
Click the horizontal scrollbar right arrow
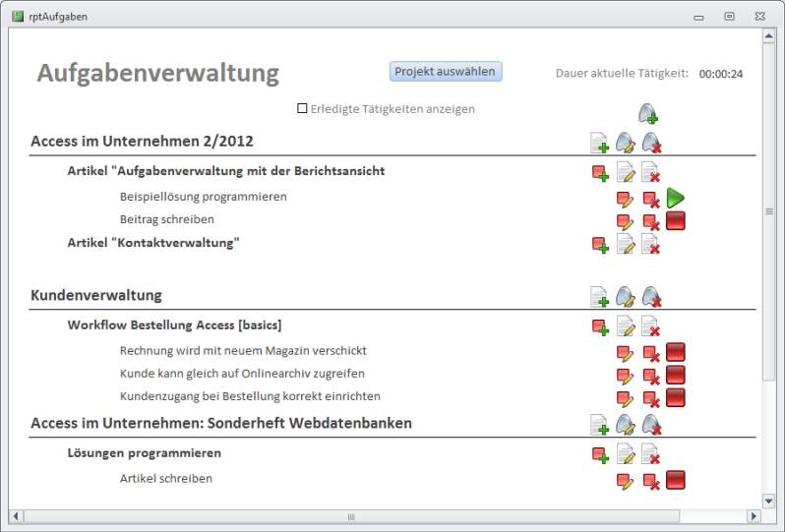[755, 516]
